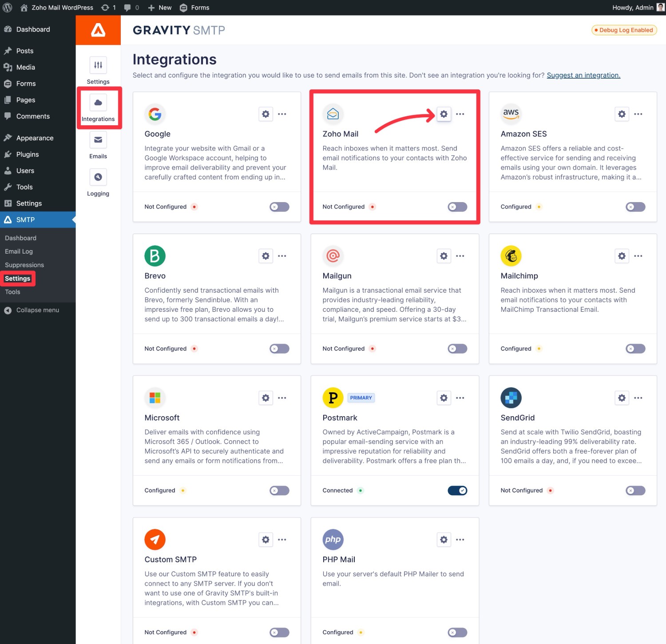The width and height of the screenshot is (666, 644).
Task: Open Suppressions under SMTP
Action: pyautogui.click(x=24, y=265)
